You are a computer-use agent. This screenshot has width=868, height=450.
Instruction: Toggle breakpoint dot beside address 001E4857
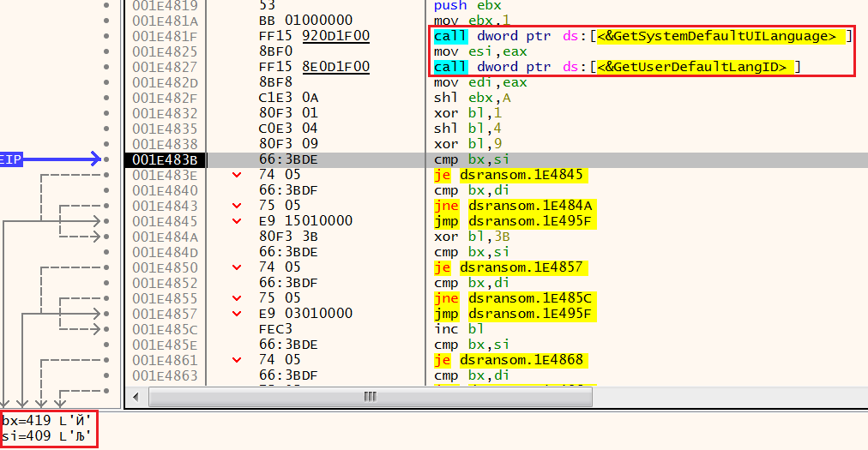[105, 314]
